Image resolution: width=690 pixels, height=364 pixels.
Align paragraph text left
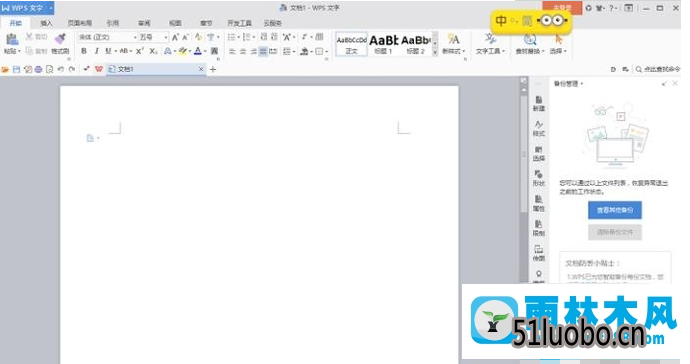coord(232,51)
